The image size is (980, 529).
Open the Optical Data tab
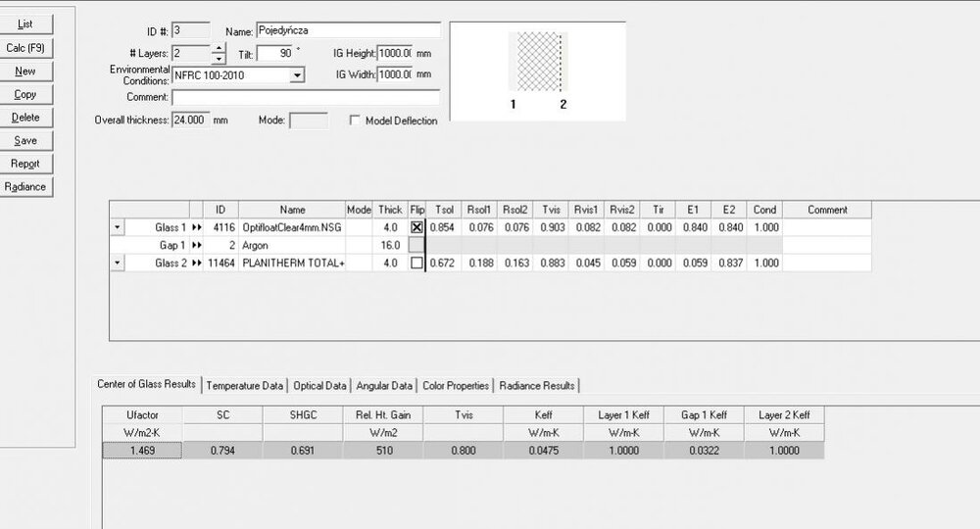pyautogui.click(x=320, y=385)
